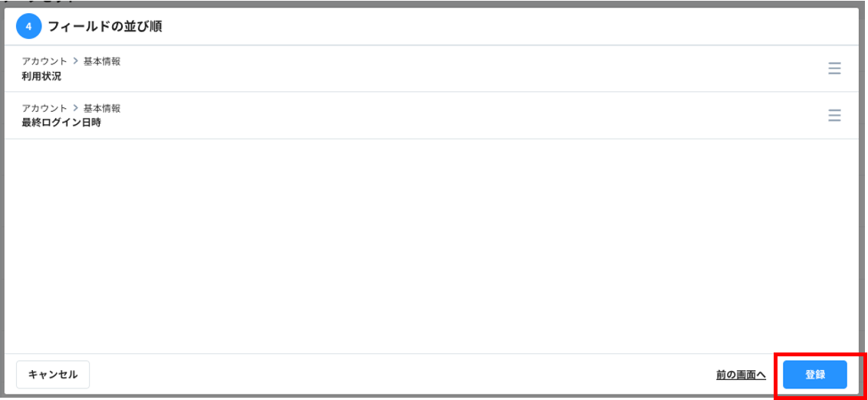Viewport: 868px width, 400px height.
Task: Click the breadcrumb chevron above 最終ログイン日時
Action: pos(75,108)
